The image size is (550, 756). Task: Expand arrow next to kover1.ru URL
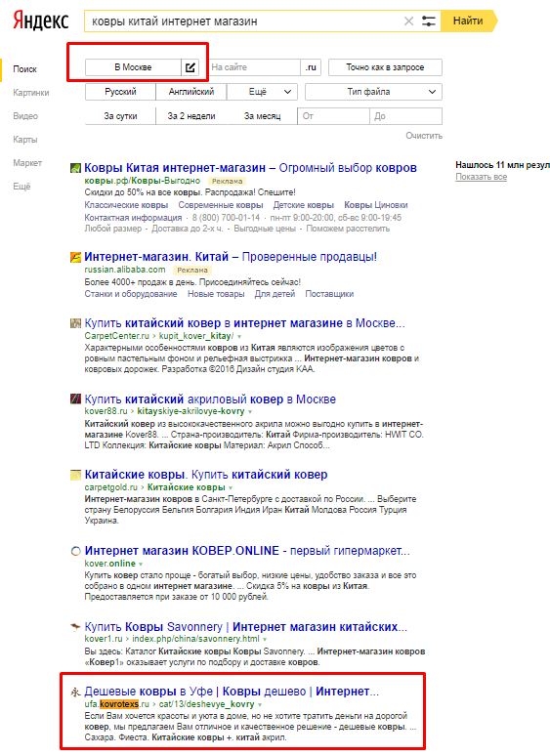[265, 640]
